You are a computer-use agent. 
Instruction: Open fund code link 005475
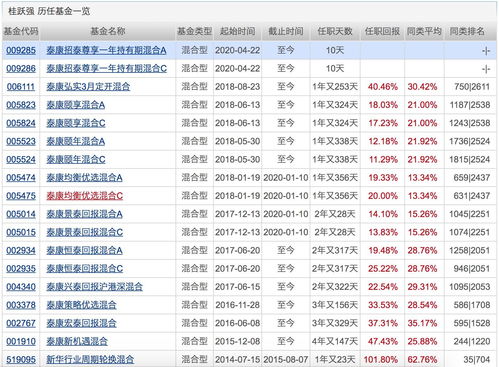click(x=21, y=196)
